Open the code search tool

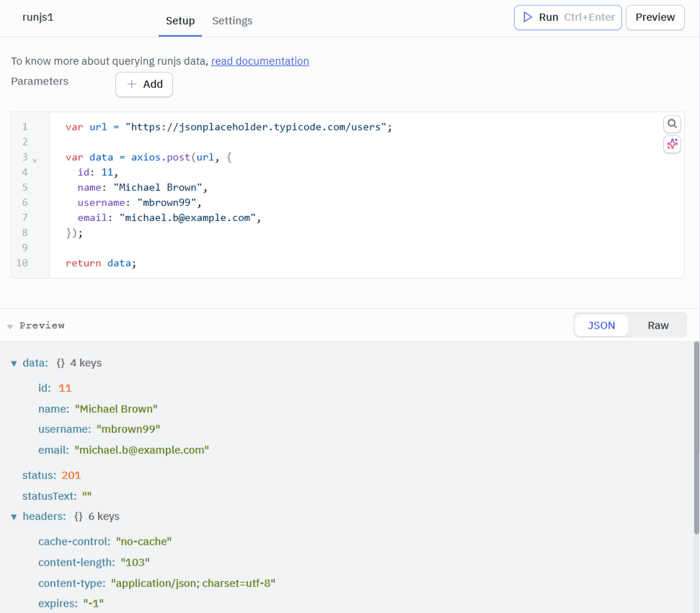[672, 123]
